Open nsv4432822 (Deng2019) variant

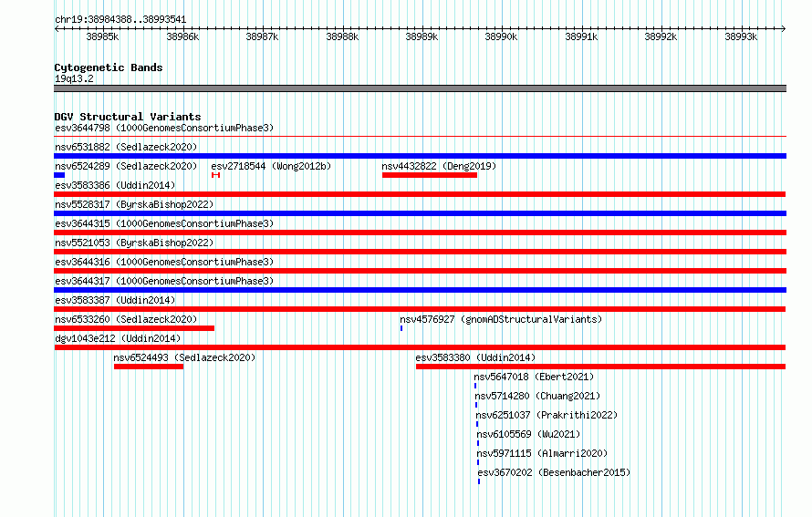coord(439,166)
